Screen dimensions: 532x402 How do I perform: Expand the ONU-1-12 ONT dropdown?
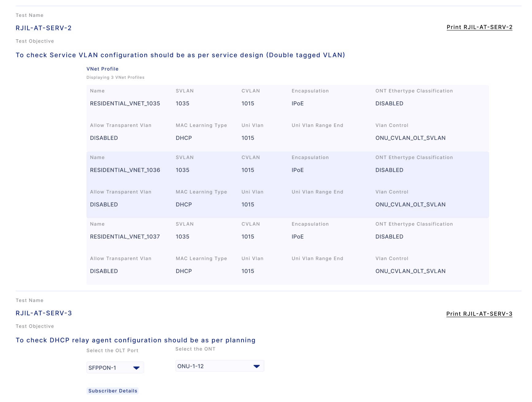click(x=219, y=366)
